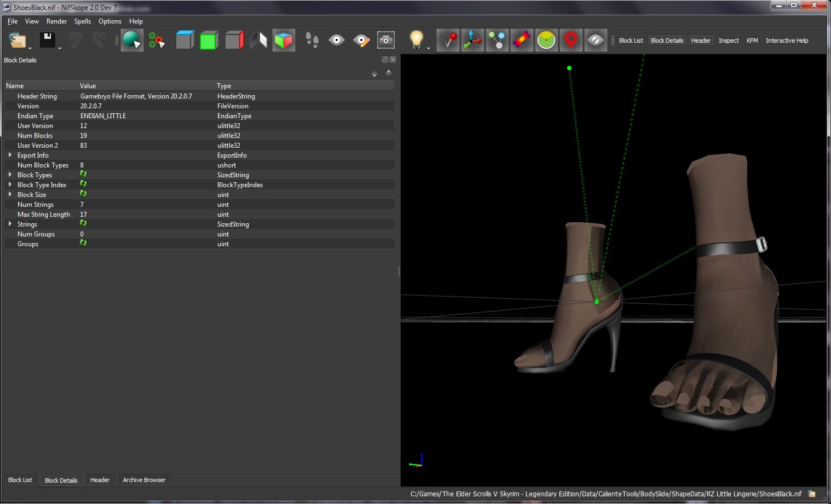Toggle the axes arrows icon
This screenshot has width=831, height=504.
coord(472,40)
